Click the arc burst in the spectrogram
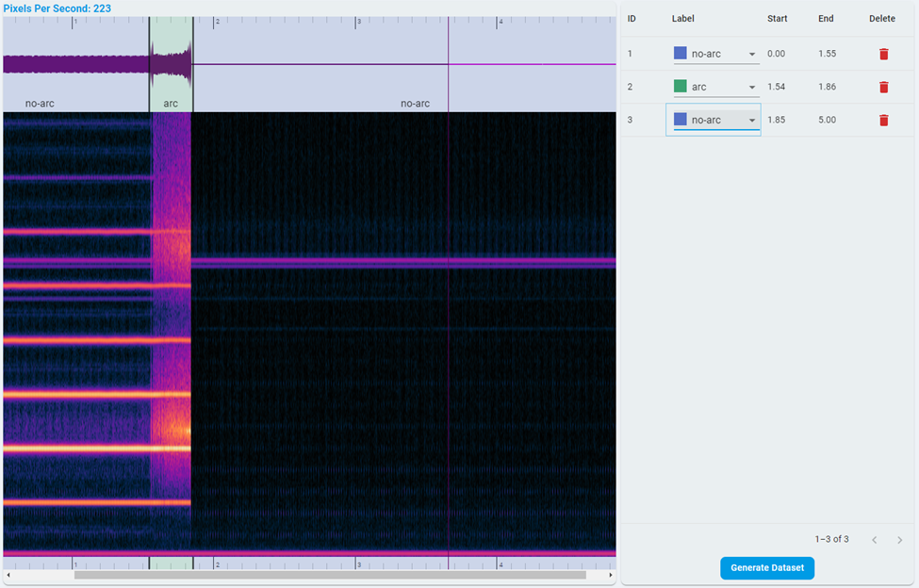Viewport: 919px width, 588px height. (x=172, y=330)
